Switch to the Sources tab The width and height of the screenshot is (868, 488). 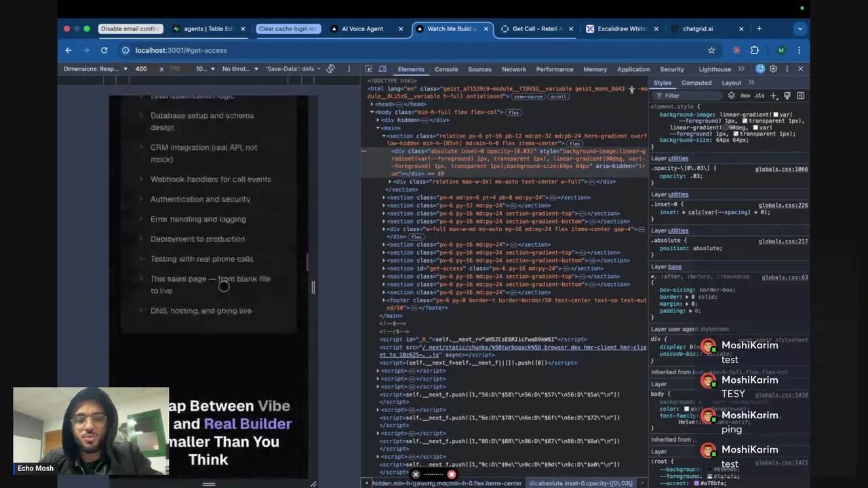pos(479,69)
